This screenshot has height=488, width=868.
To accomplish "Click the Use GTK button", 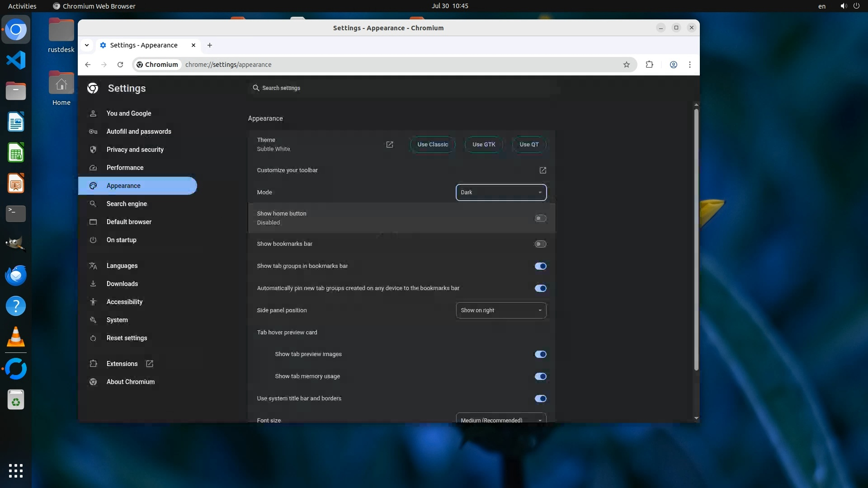I will (x=484, y=145).
